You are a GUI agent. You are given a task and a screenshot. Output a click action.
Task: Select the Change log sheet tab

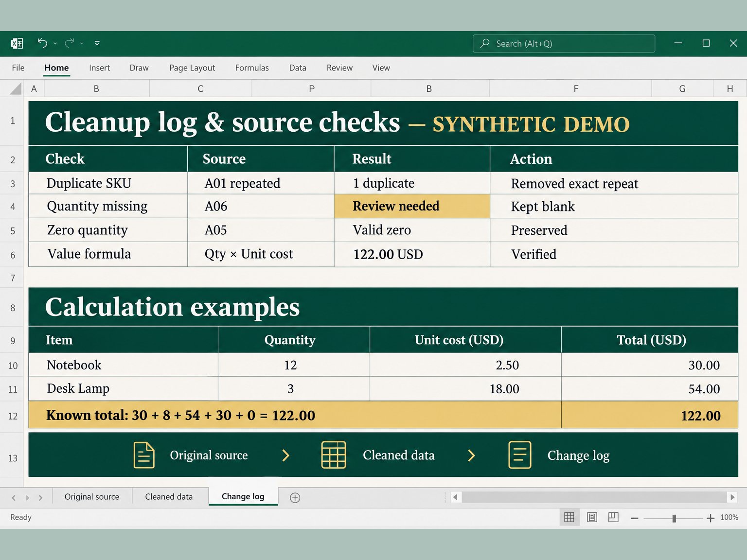pos(243,496)
